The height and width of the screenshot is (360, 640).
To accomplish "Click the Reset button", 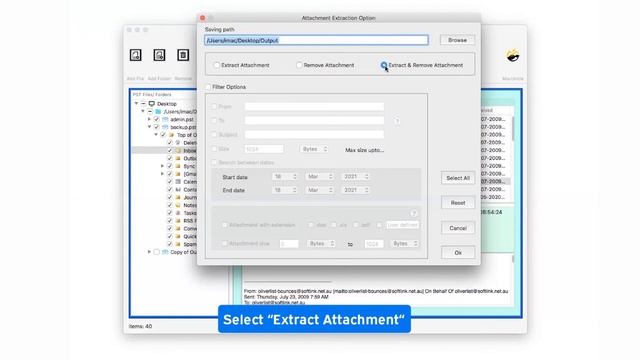I will tap(458, 203).
